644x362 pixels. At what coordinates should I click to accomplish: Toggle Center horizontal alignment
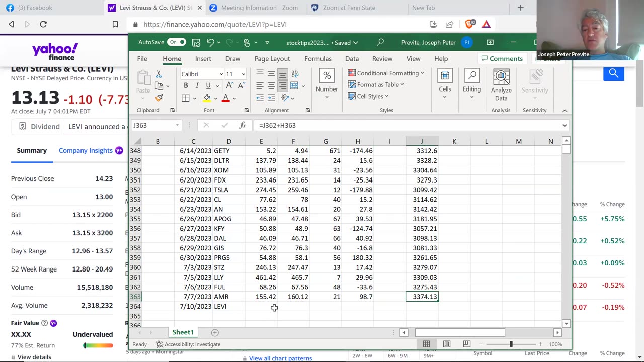(271, 86)
